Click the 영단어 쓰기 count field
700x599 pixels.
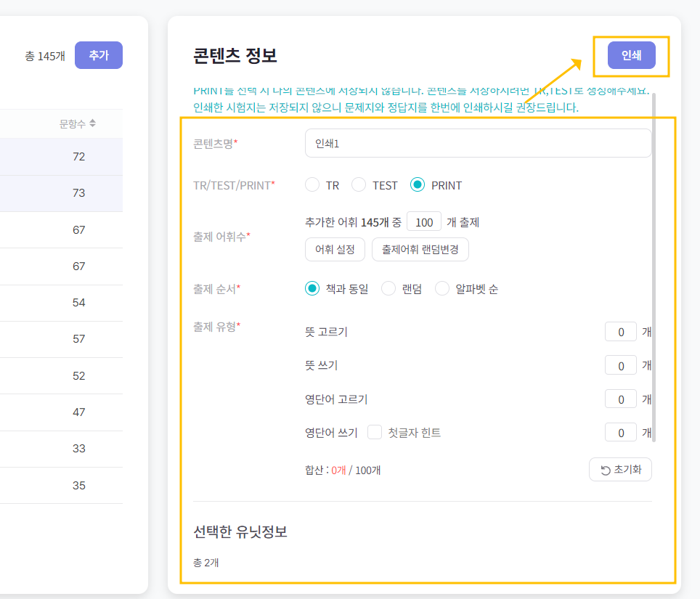(x=620, y=432)
